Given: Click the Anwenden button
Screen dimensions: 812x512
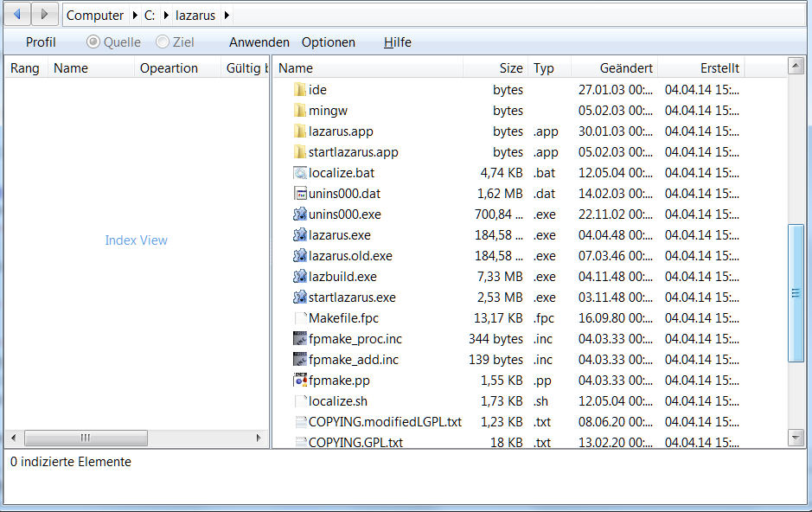Looking at the screenshot, I should [x=259, y=42].
